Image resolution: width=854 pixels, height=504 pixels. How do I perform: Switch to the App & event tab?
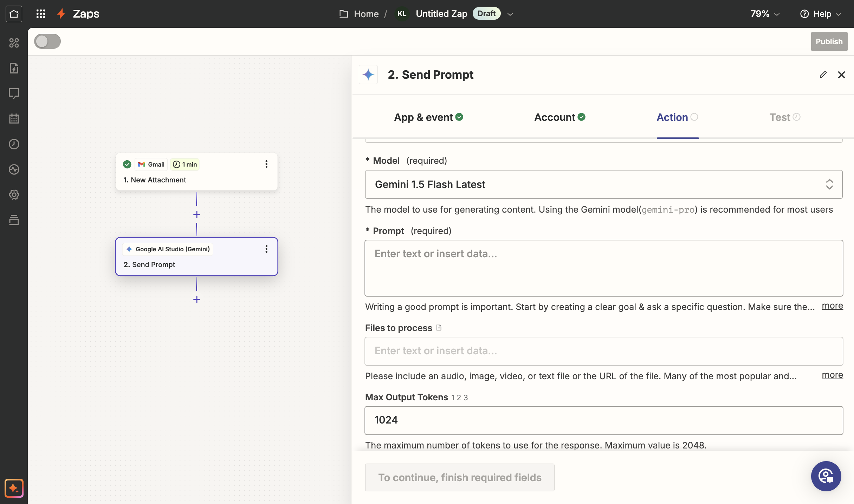point(428,117)
